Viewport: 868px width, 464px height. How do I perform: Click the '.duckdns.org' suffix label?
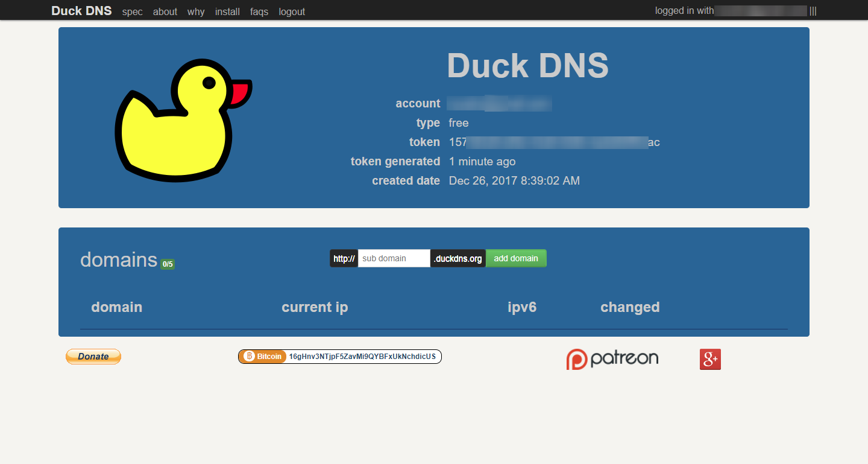click(x=458, y=258)
